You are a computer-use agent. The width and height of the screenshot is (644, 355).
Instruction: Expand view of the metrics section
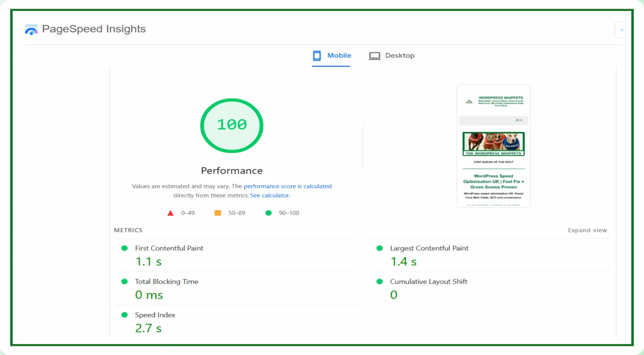coord(587,230)
